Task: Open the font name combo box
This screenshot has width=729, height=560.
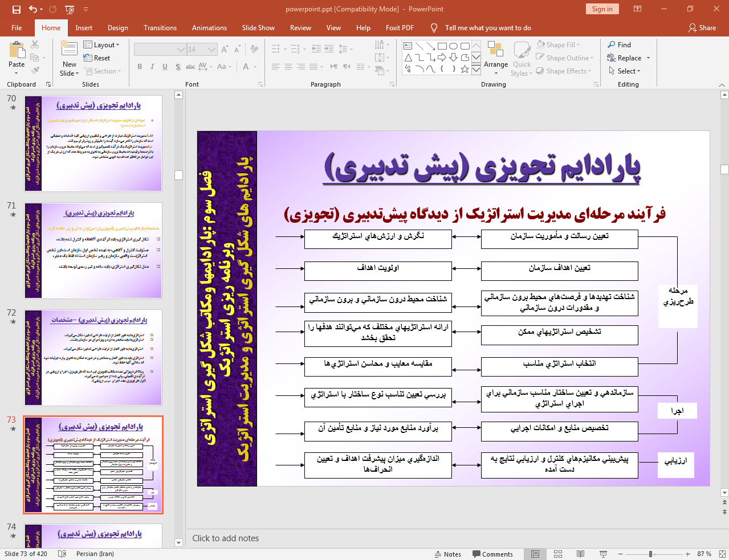Action: [x=160, y=50]
